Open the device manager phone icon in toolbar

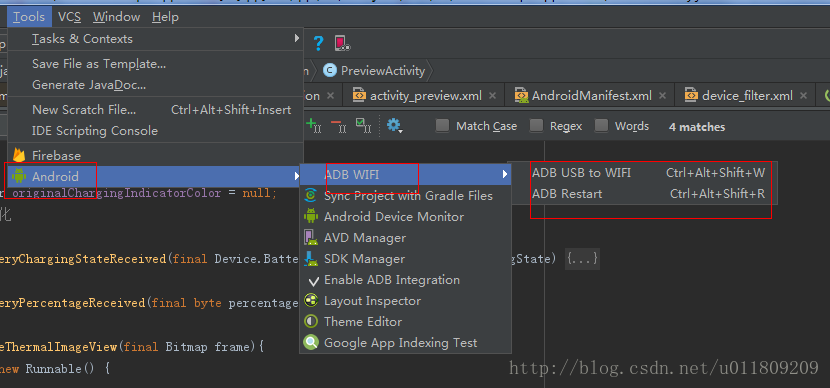click(342, 43)
